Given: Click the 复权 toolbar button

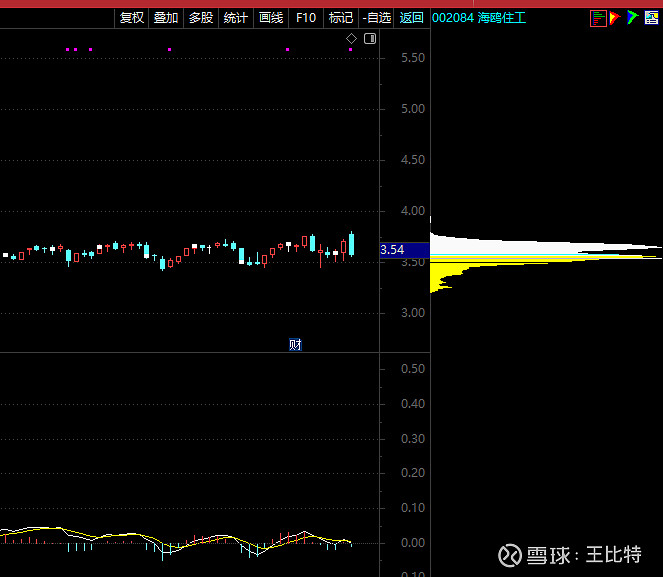Looking at the screenshot, I should [132, 18].
